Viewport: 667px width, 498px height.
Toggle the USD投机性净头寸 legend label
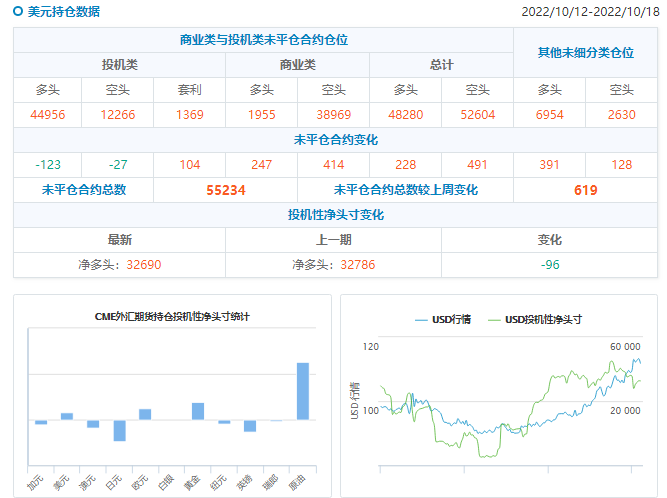click(x=543, y=320)
